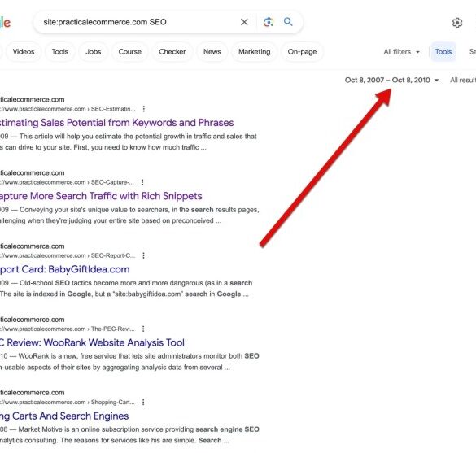Open Report Card: BabyGiftIdea.com result
The width and height of the screenshot is (476, 453).
tap(64, 269)
